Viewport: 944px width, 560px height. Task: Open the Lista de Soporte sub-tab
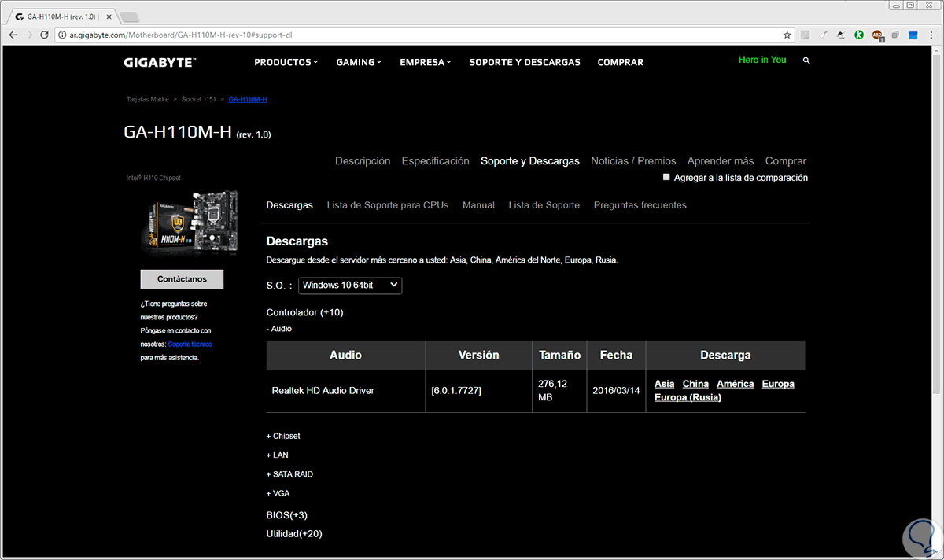point(544,205)
